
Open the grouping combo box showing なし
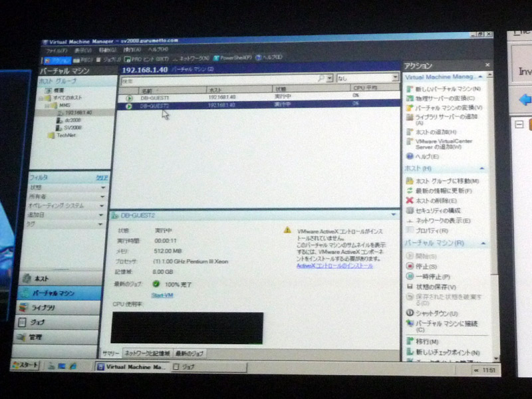(x=368, y=78)
